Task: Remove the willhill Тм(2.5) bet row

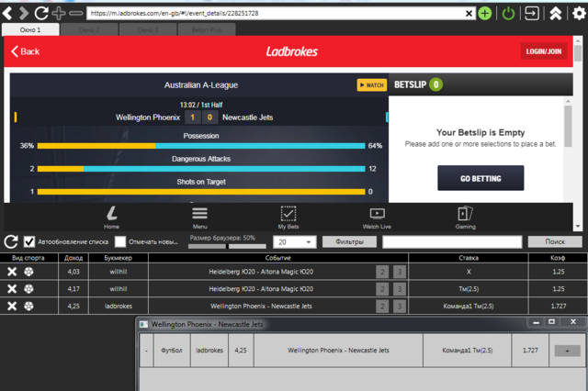Action: coord(12,289)
